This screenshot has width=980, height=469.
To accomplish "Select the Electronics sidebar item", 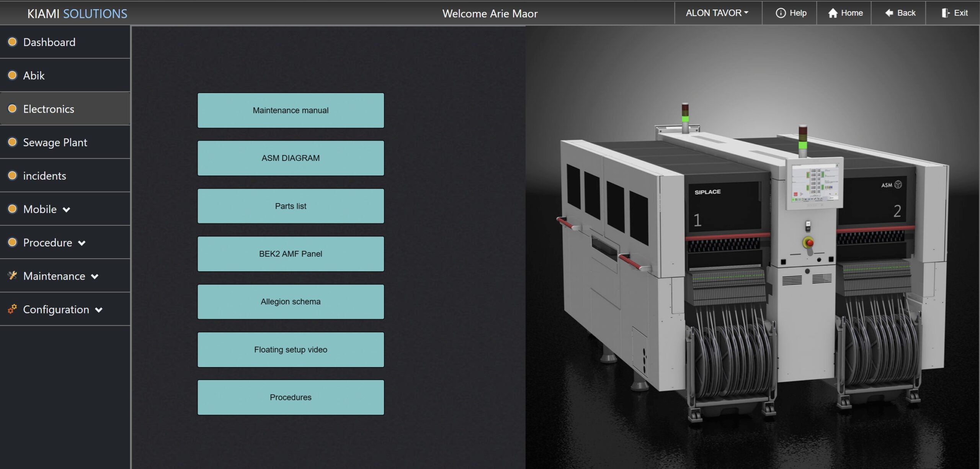I will [49, 109].
